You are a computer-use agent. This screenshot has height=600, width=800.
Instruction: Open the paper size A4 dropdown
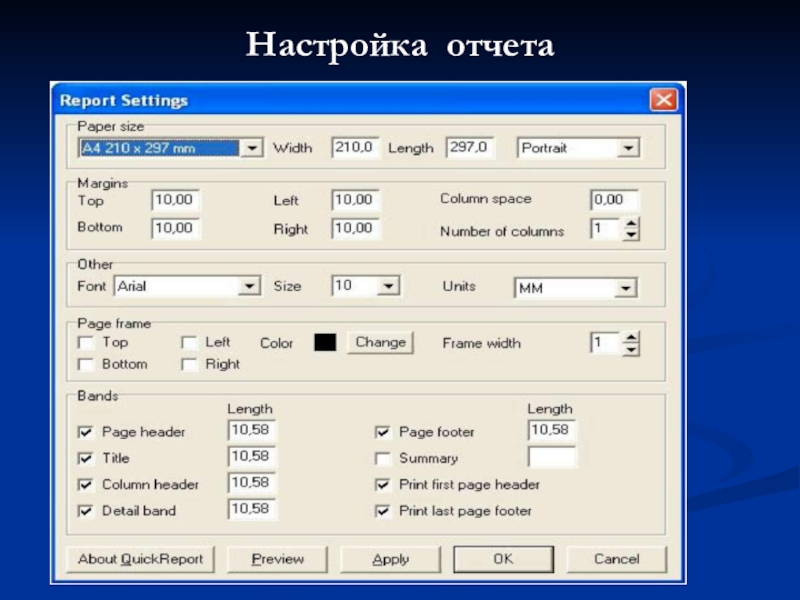click(252, 148)
